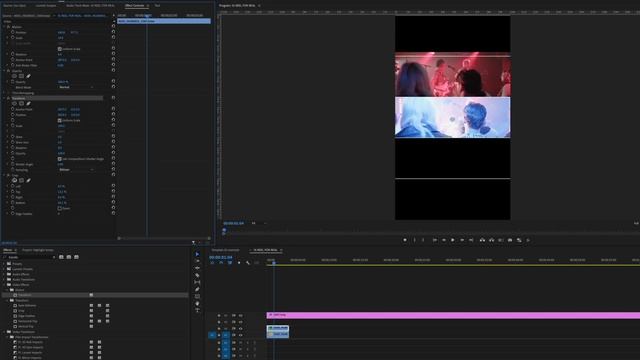Select the Razor tool
640x360 pixels.
pyautogui.click(x=197, y=275)
